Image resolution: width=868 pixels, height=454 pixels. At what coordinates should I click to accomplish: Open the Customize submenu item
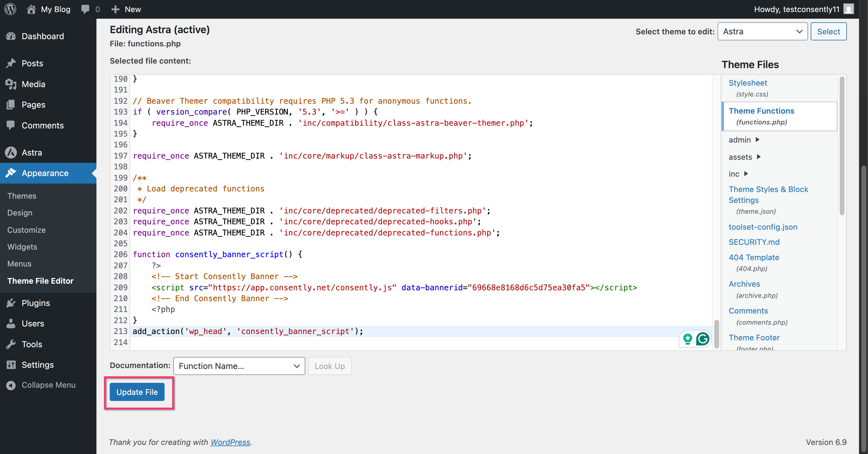click(x=26, y=230)
